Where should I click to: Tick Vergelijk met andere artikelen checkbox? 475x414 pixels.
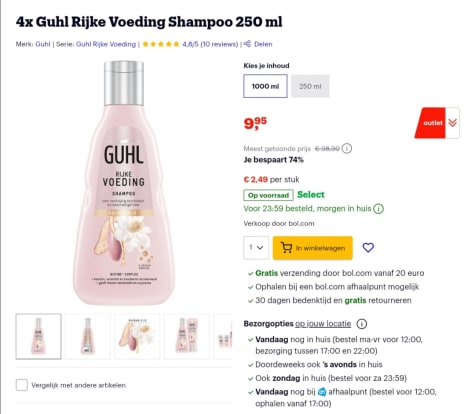click(22, 385)
